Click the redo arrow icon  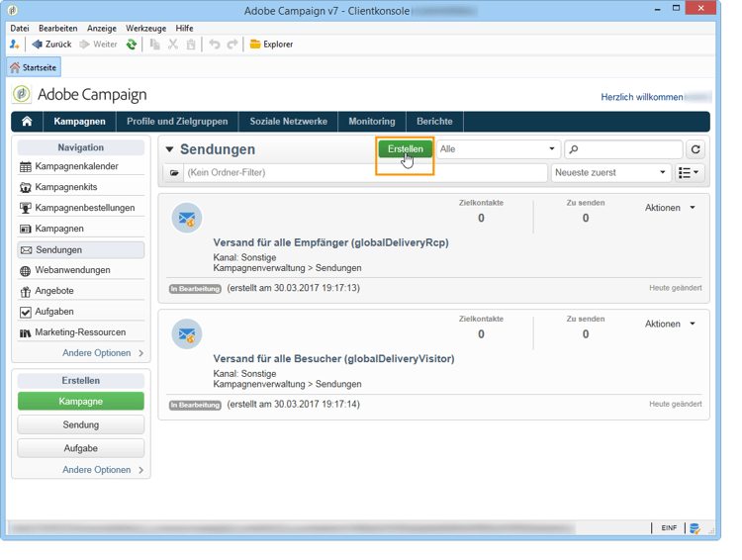point(232,44)
